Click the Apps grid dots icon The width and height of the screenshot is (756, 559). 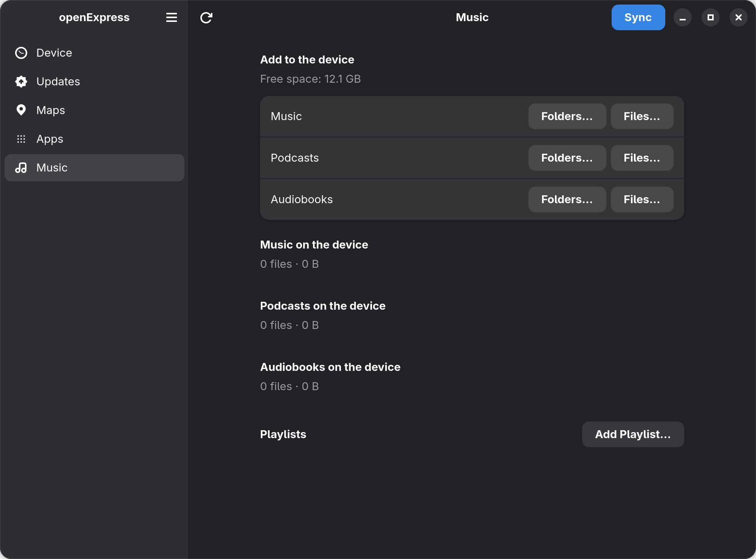21,139
